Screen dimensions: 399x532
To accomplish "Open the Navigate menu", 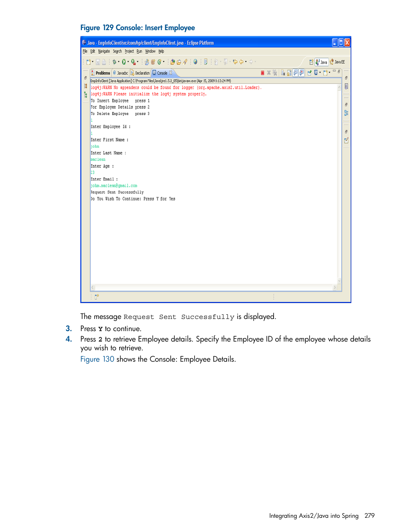I will (104, 51).
